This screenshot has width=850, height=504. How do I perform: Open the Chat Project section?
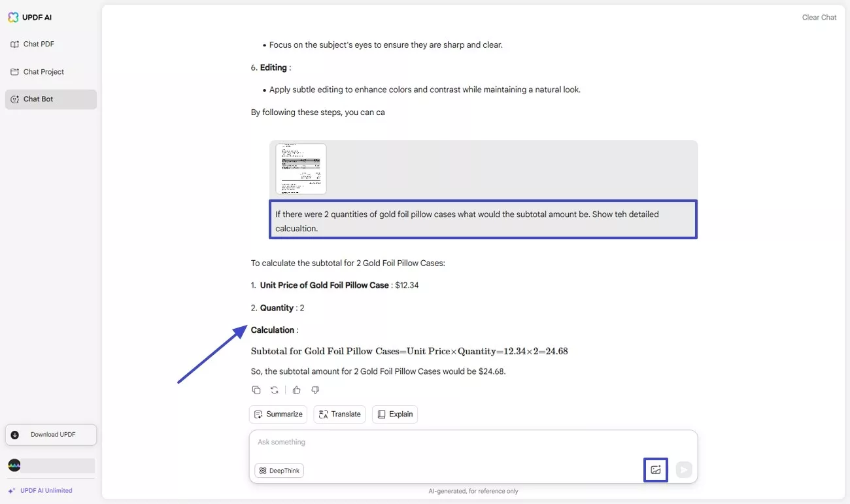[x=51, y=72]
